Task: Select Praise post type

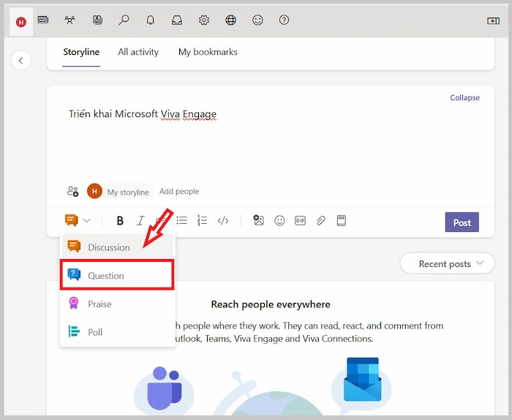Action: point(117,304)
